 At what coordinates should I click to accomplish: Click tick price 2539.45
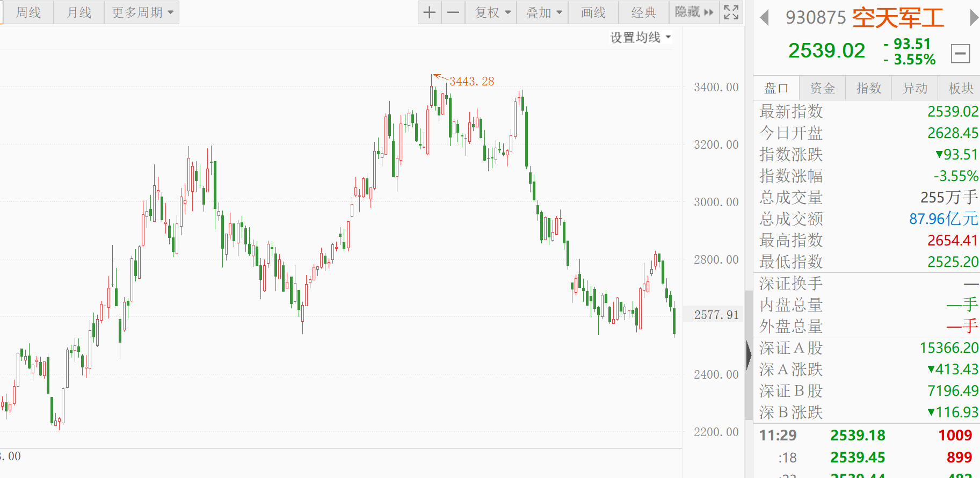858,457
